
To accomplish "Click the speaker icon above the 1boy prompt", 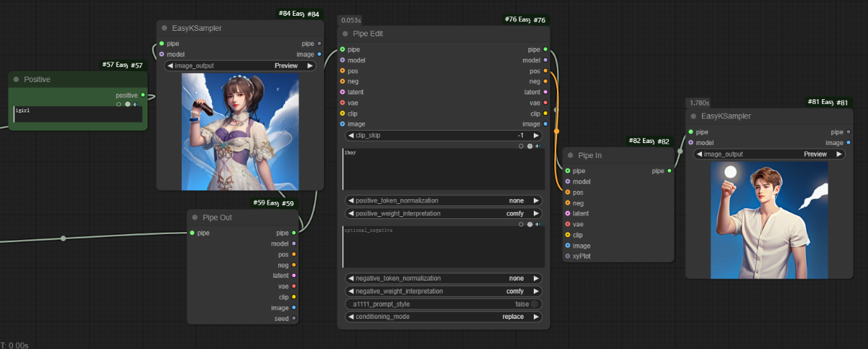I will [538, 146].
